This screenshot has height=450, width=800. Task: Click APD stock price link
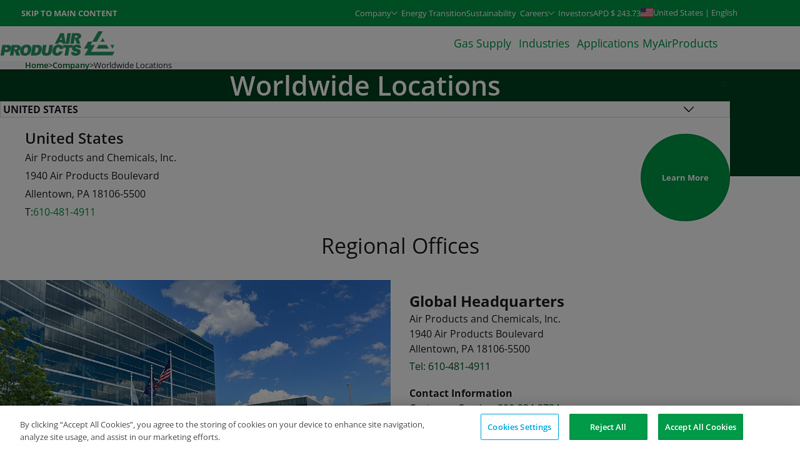tap(616, 13)
